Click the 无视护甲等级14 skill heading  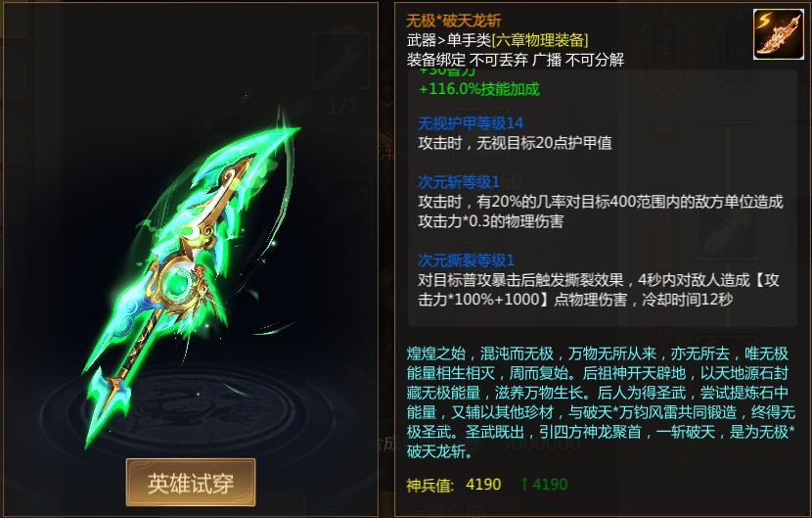(x=471, y=122)
